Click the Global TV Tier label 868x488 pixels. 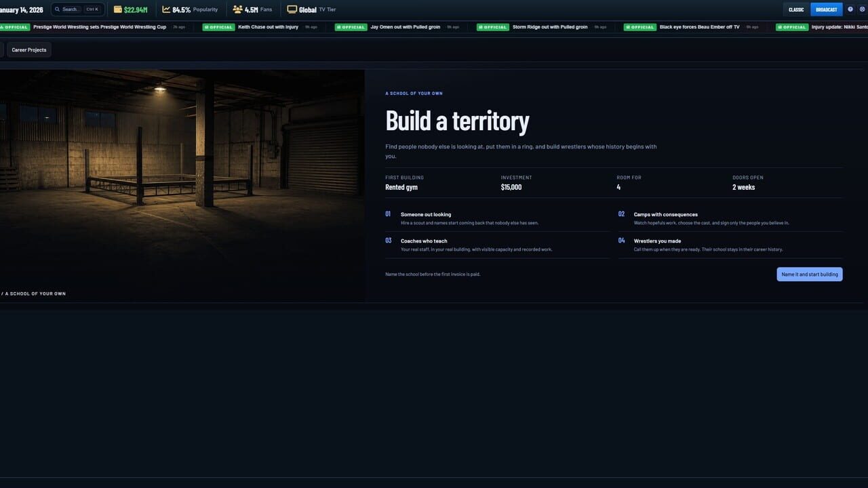[x=317, y=9]
